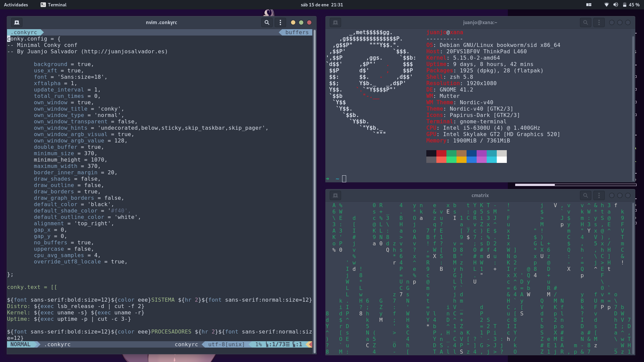Open new tab in nvim .conkyrc window
Screen dimensions: 644x362
pos(16,22)
